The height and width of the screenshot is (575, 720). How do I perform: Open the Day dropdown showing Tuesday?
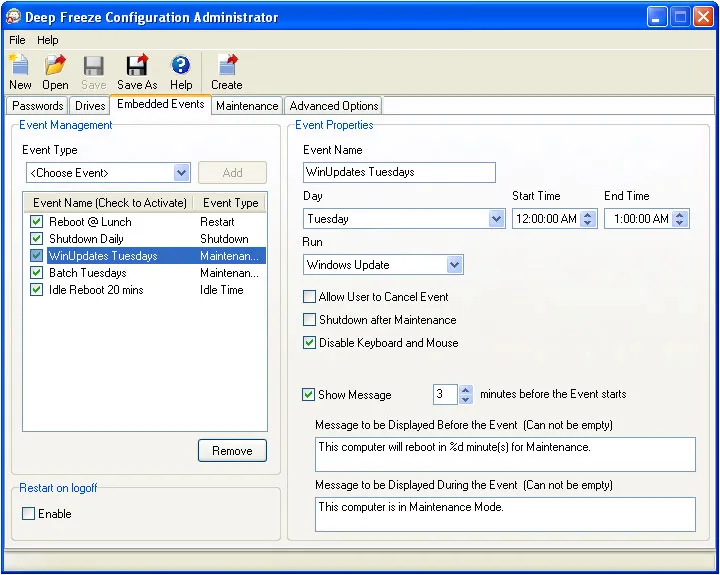(497, 219)
